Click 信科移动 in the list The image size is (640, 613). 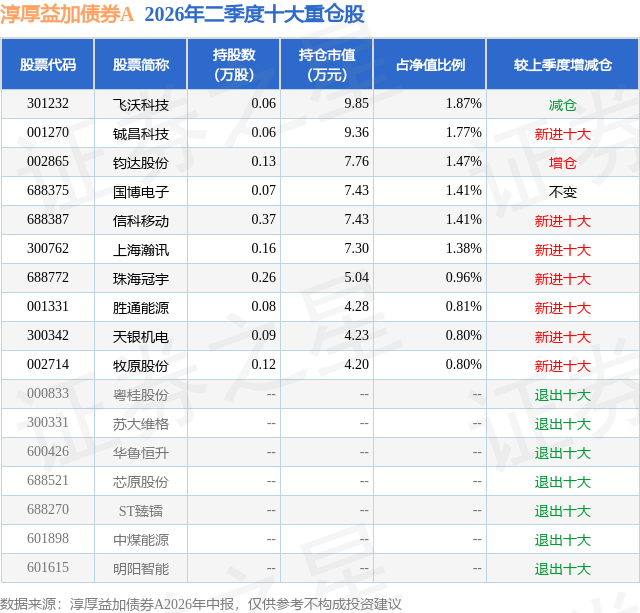tap(141, 221)
